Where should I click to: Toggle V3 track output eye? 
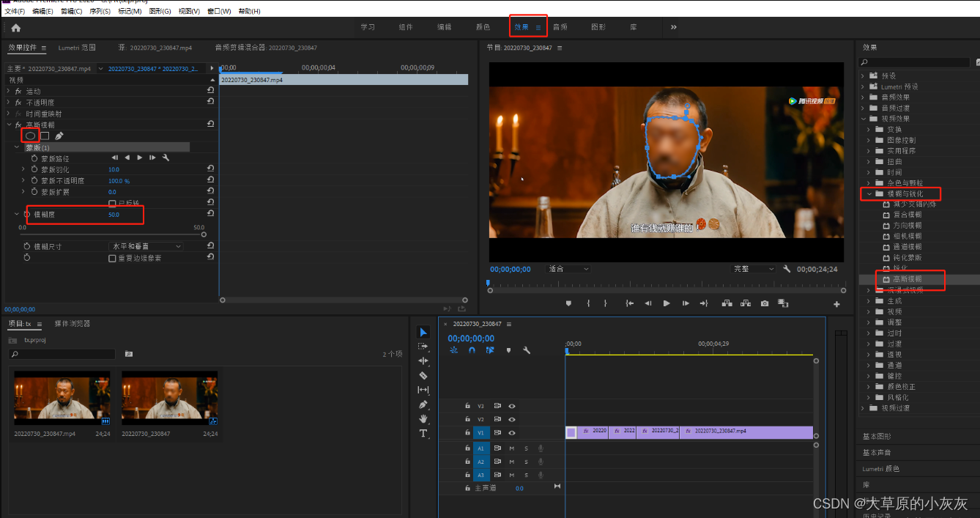(x=512, y=406)
